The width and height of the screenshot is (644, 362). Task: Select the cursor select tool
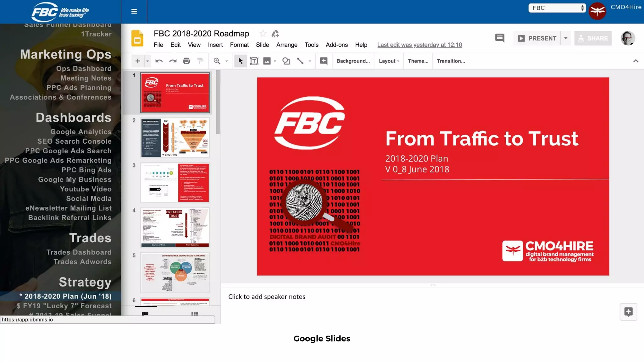[240, 61]
